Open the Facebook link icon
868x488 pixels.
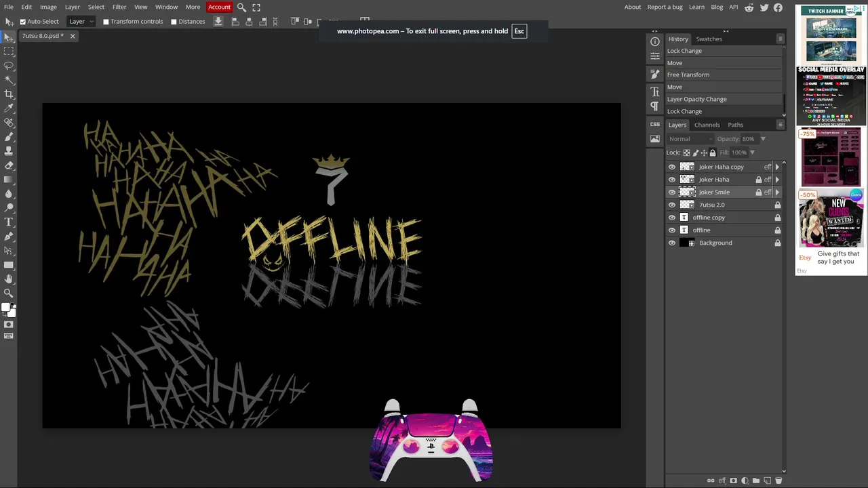(x=778, y=7)
